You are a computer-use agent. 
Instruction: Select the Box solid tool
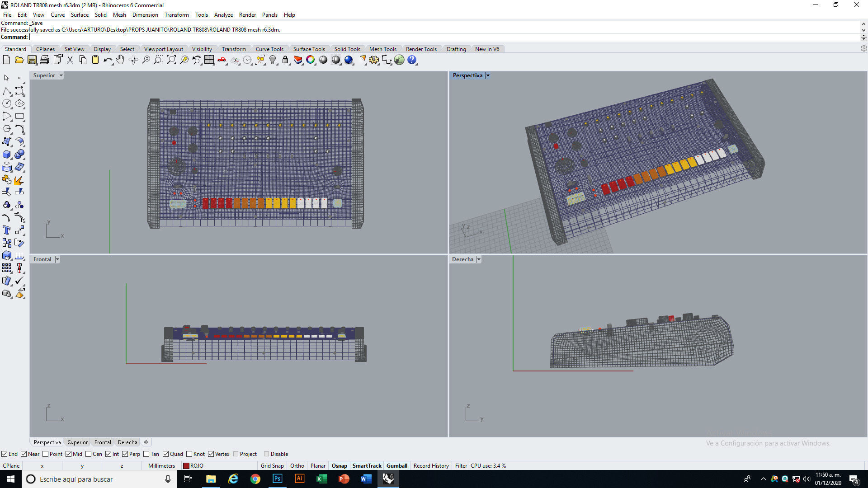pos(6,155)
